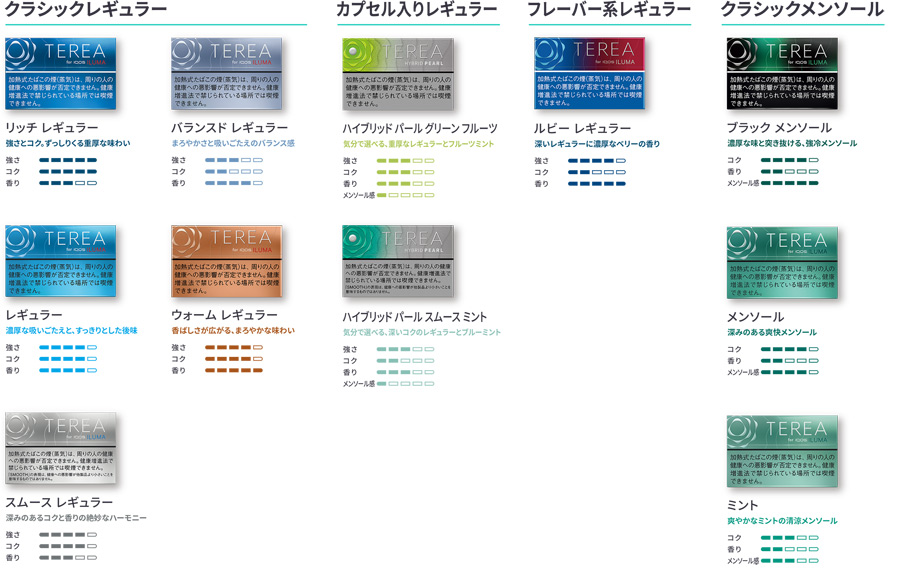The width and height of the screenshot is (900, 571).
Task: Click the Black Menthol pack image
Action: coord(782,73)
